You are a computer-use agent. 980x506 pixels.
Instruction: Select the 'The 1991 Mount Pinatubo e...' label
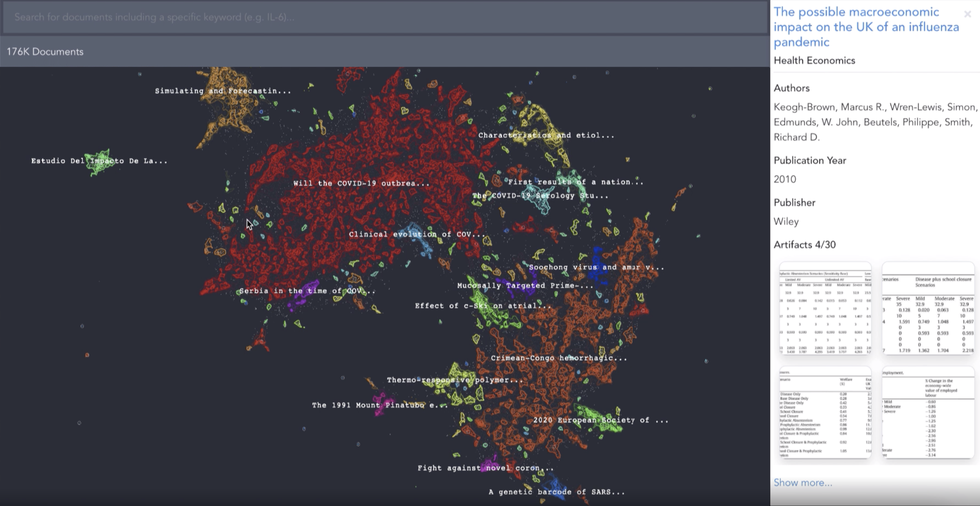click(x=379, y=405)
